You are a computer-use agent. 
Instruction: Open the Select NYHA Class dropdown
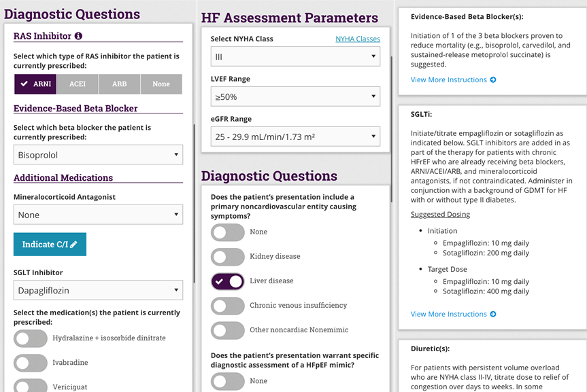tap(295, 56)
